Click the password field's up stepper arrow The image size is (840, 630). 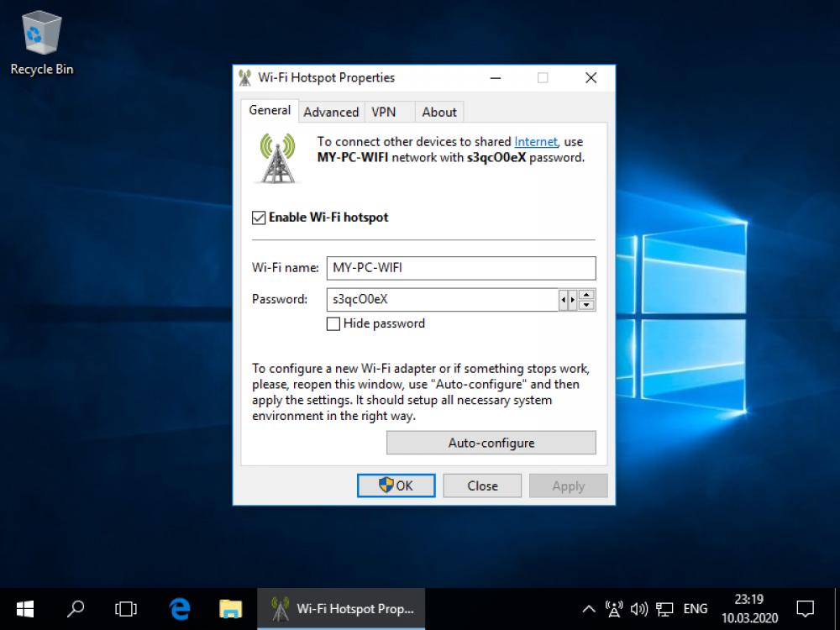(585, 295)
